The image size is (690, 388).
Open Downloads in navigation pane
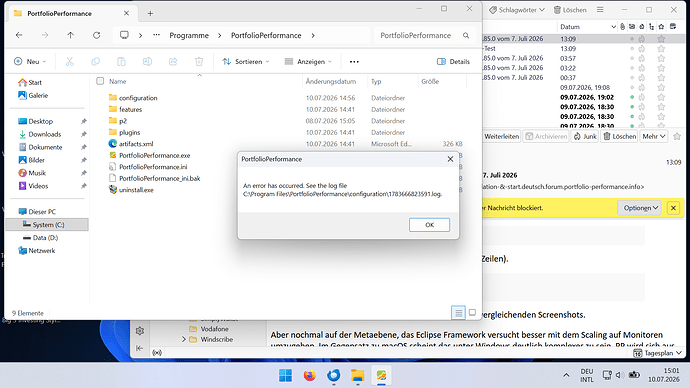40,134
